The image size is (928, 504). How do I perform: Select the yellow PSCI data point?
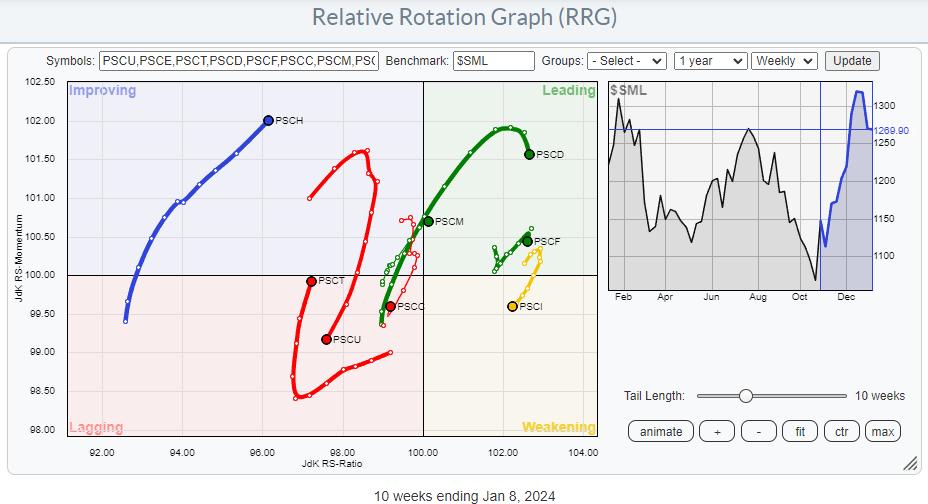pyautogui.click(x=512, y=306)
